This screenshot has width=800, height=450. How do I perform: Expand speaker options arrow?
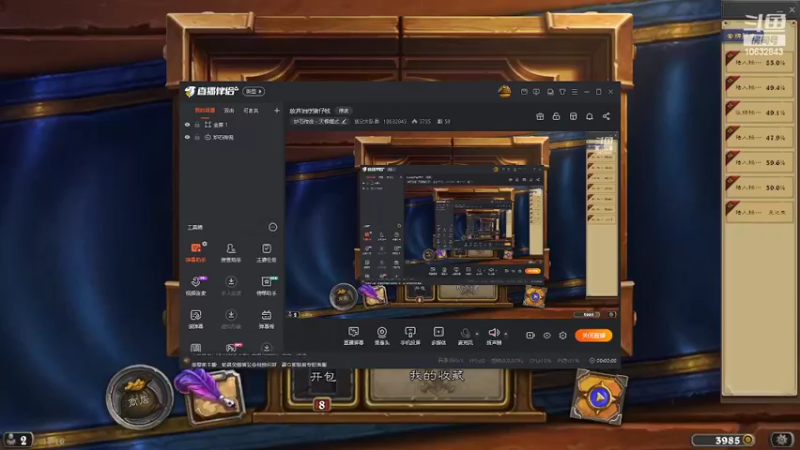coord(506,334)
